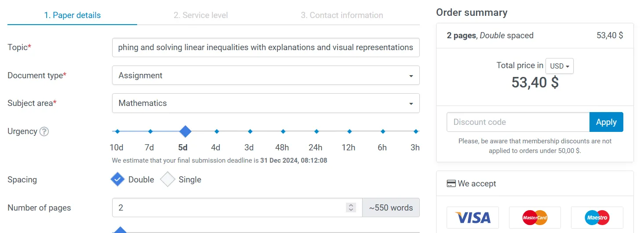Open the Urgency help question-mark icon
The height and width of the screenshot is (233, 644).
(x=44, y=131)
